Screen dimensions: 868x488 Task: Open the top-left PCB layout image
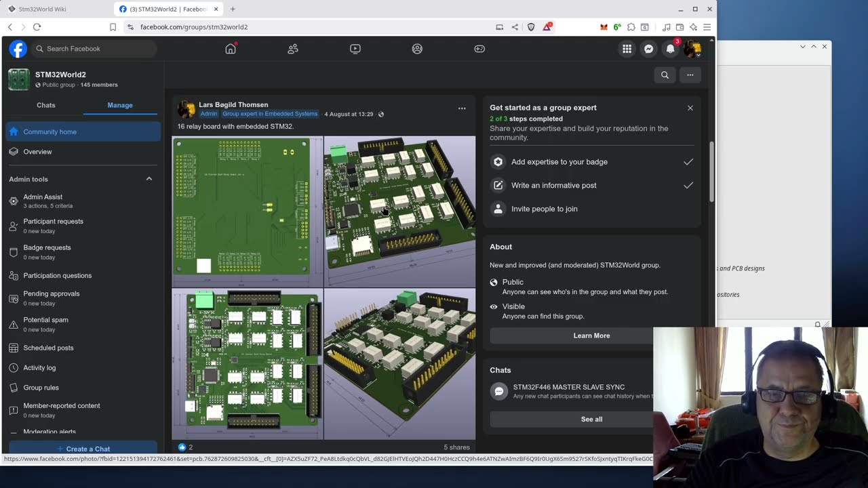pyautogui.click(x=248, y=211)
